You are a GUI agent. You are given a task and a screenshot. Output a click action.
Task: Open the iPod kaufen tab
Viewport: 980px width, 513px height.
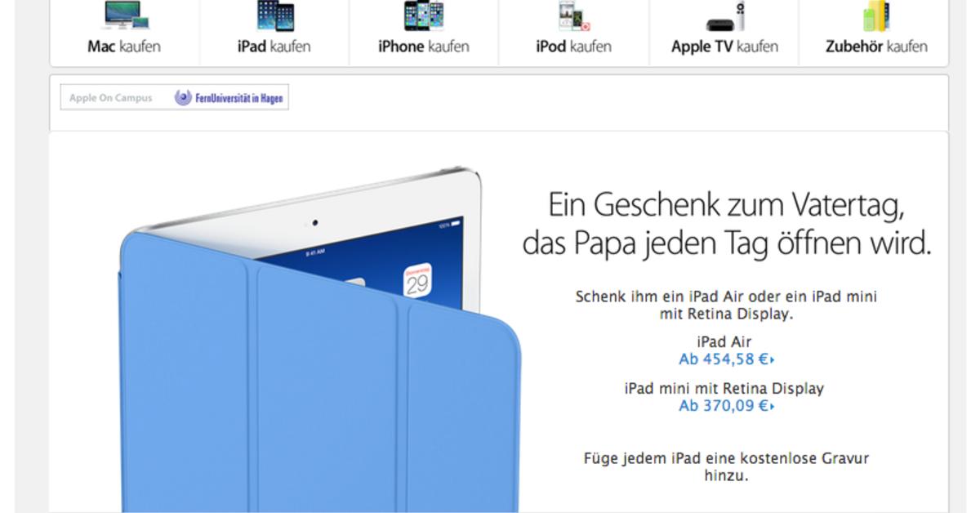point(573,47)
